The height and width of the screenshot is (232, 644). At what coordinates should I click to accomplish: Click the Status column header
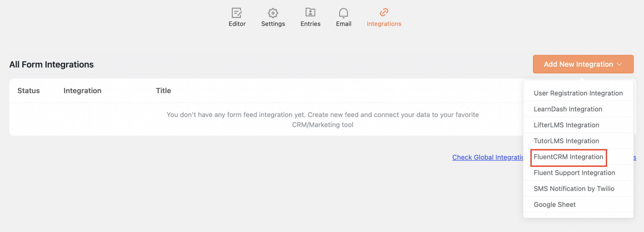point(28,91)
